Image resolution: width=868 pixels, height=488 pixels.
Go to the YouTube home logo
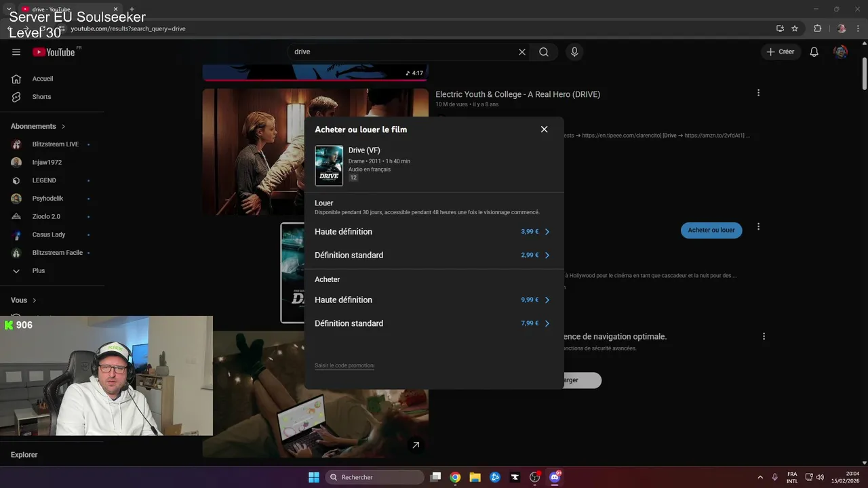[54, 52]
